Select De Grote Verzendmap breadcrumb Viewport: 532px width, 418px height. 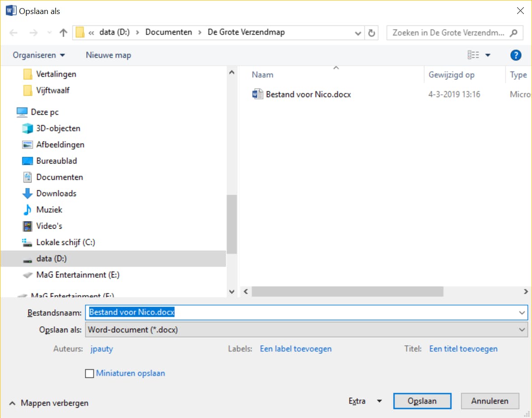(x=246, y=32)
